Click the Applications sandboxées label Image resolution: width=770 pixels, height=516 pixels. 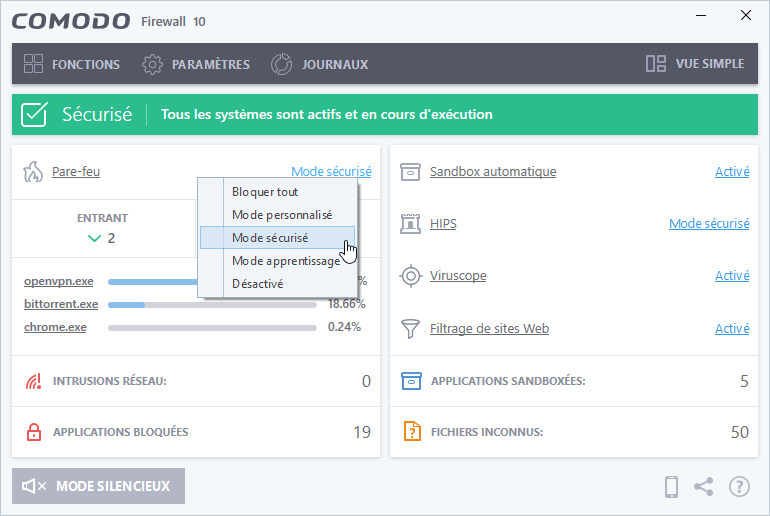point(508,381)
